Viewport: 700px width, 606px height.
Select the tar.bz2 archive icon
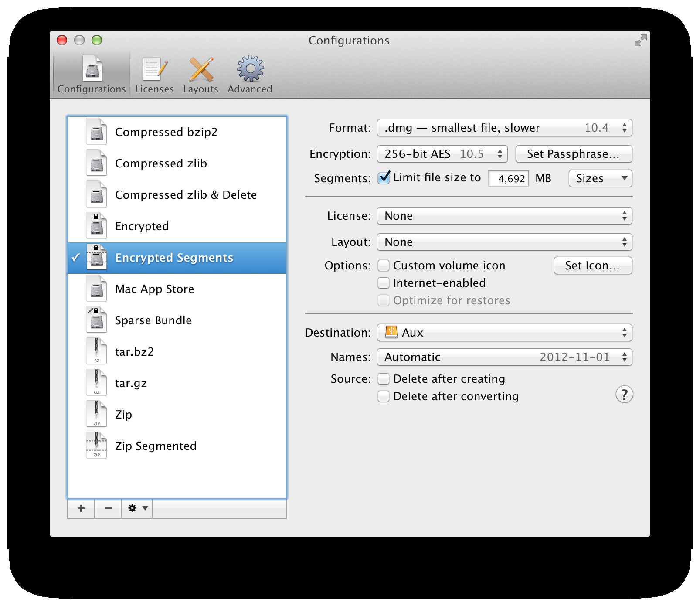click(96, 351)
